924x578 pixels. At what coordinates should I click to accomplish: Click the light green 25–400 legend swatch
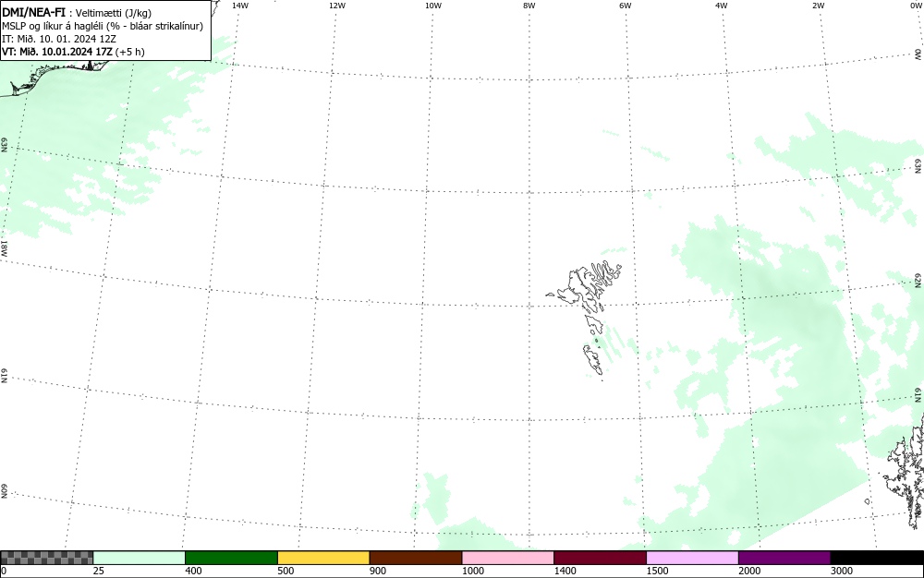140,558
